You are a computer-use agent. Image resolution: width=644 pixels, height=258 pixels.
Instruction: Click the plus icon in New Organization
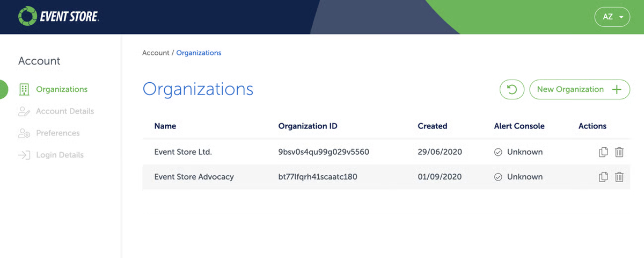[x=617, y=90]
